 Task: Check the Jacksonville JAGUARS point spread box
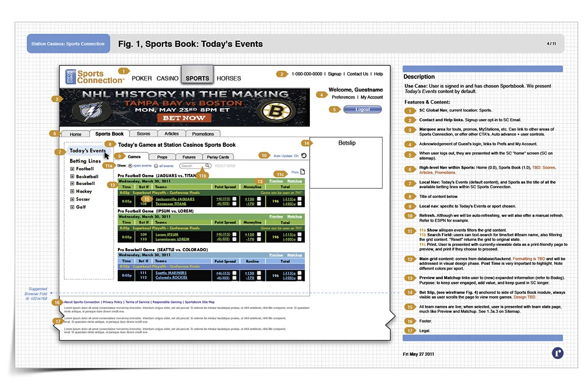pyautogui.click(x=234, y=199)
